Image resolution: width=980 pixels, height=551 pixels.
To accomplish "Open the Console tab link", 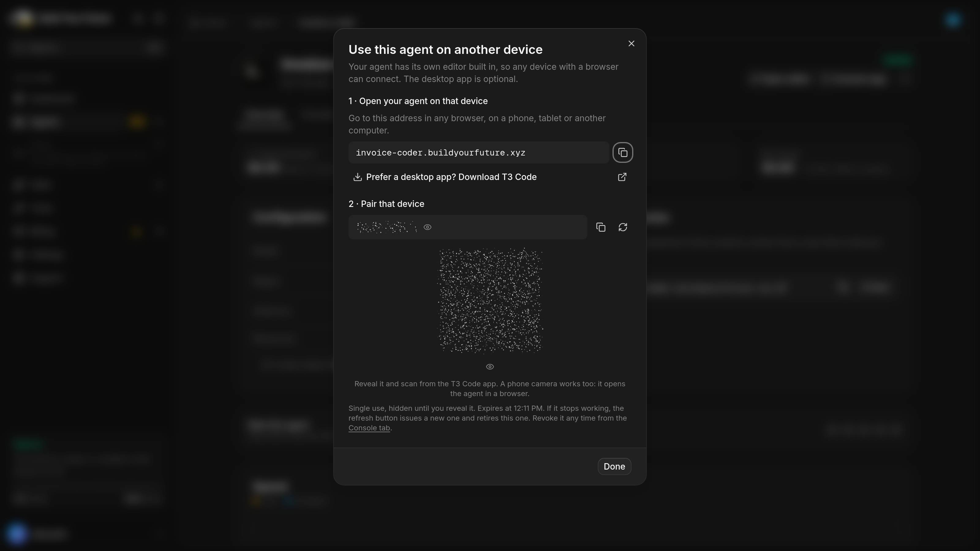I will [369, 428].
